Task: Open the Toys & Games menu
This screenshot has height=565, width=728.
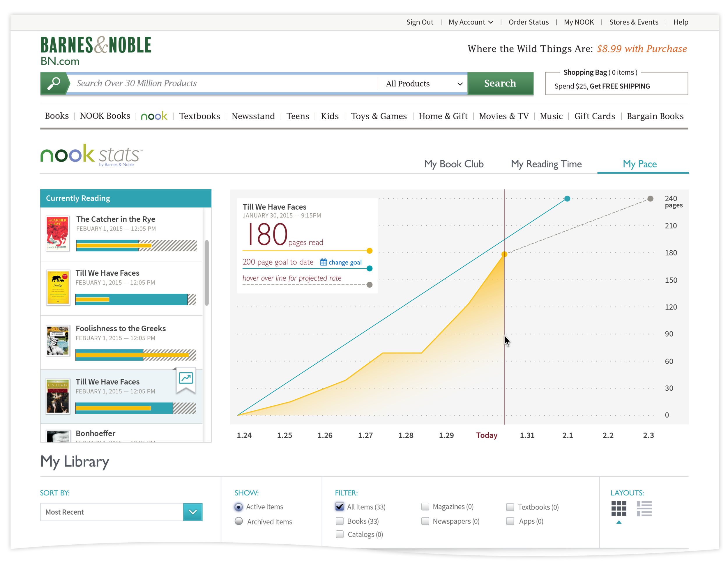Action: 379,116
